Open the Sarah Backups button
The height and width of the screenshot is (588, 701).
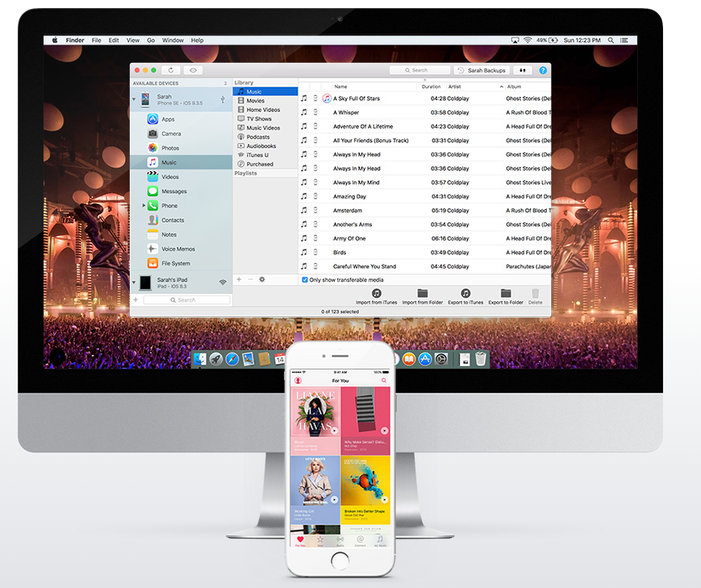tap(482, 70)
